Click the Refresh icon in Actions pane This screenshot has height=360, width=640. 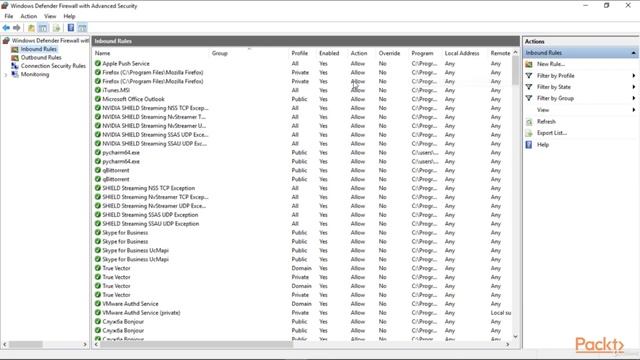pyautogui.click(x=529, y=122)
